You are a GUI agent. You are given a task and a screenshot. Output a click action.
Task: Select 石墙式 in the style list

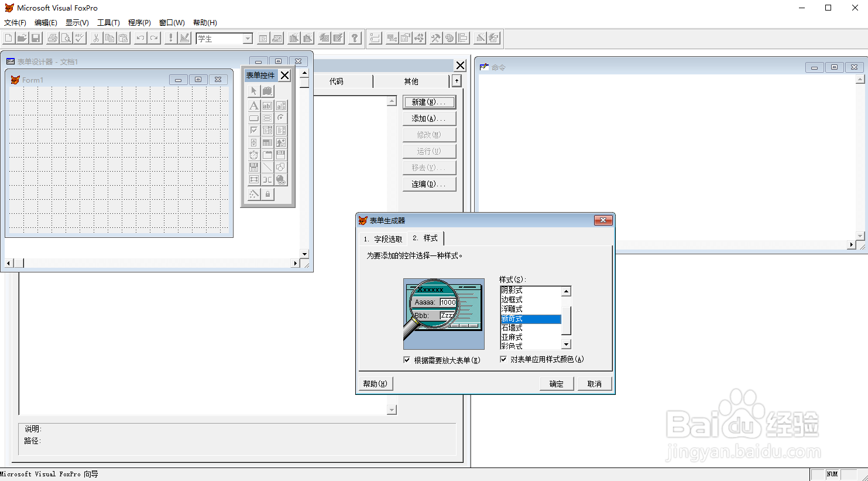click(x=530, y=328)
